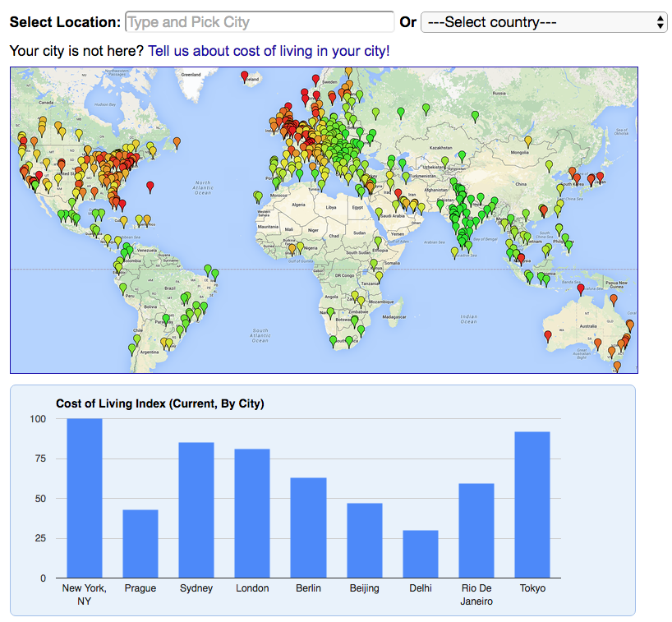Select the red pin in the North Atlantic Ocean
672x622 pixels.
[150, 187]
